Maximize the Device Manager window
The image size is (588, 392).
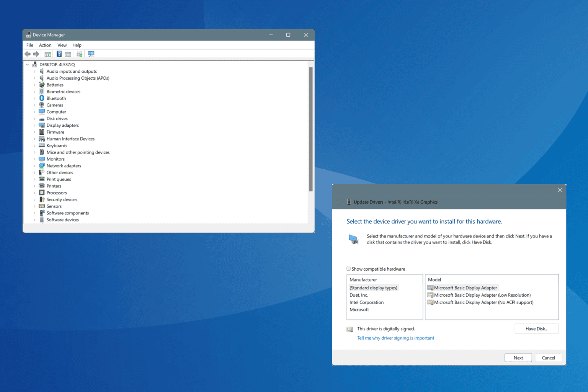point(288,35)
